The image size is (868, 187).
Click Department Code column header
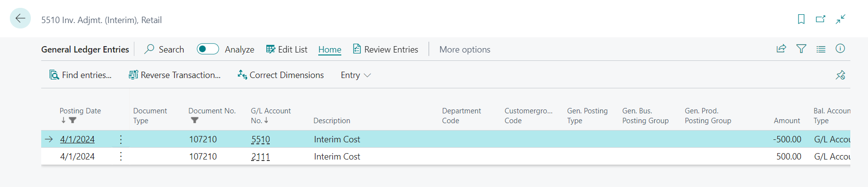coord(461,116)
